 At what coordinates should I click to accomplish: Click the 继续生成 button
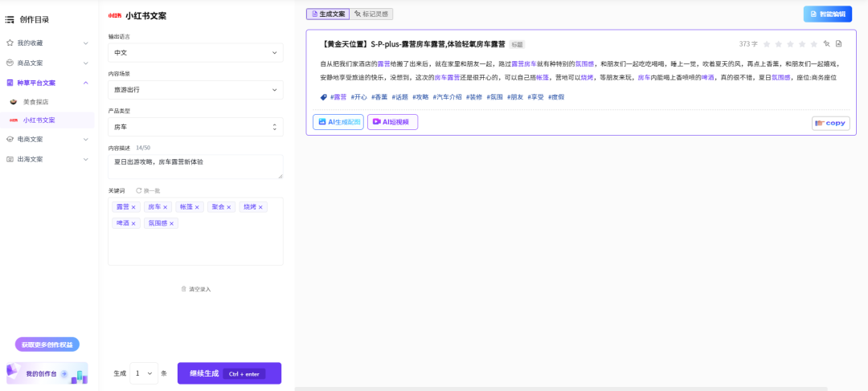[229, 373]
